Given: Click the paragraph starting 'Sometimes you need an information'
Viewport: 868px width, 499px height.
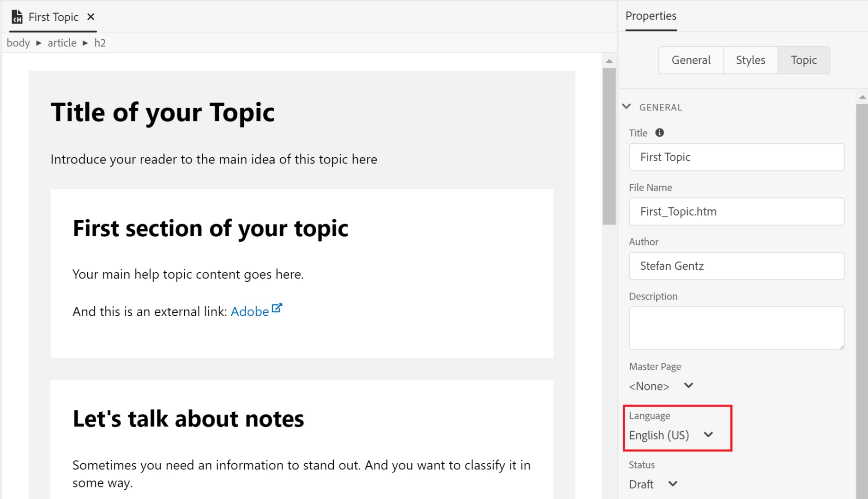Looking at the screenshot, I should (x=301, y=474).
